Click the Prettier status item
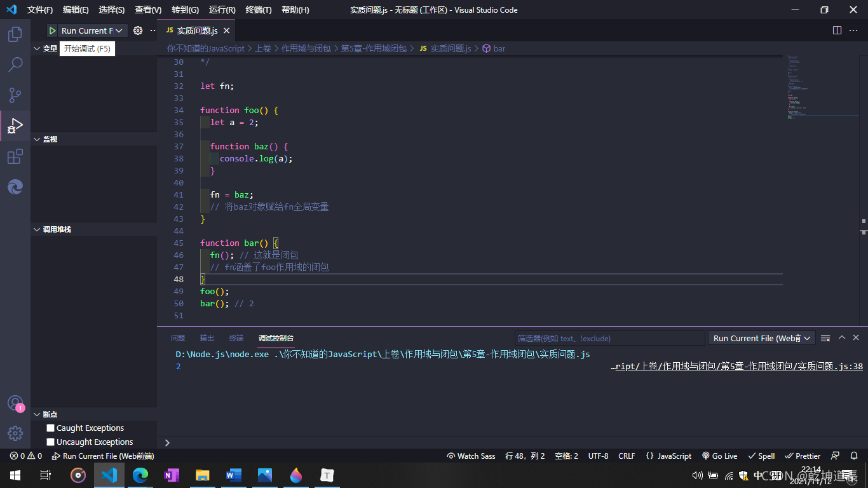Viewport: 868px width, 488px height. pos(803,456)
